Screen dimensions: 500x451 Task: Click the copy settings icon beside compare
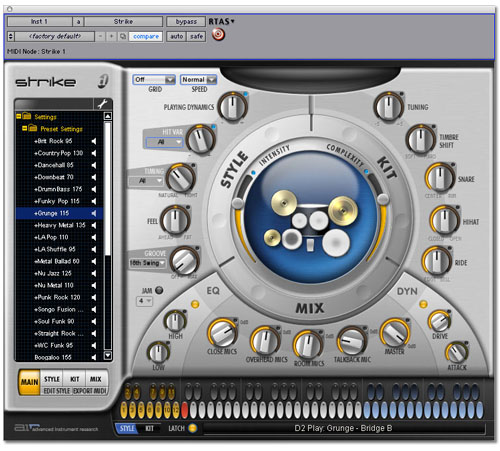123,36
